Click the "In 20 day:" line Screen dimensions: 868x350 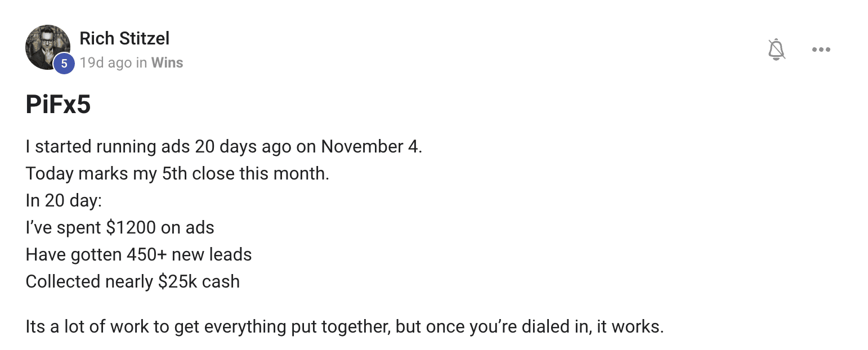(64, 200)
